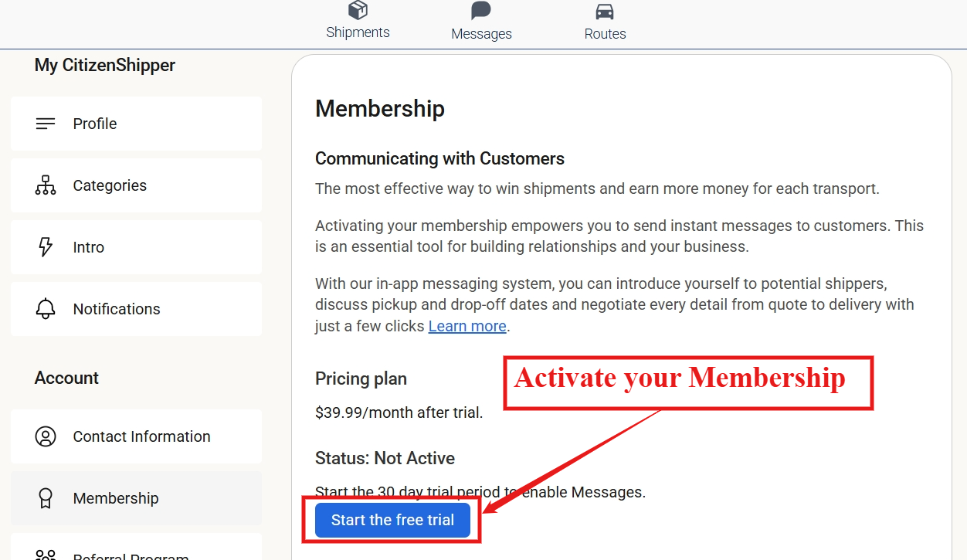Click the Profile lines icon
This screenshot has height=560, width=967.
pos(46,124)
